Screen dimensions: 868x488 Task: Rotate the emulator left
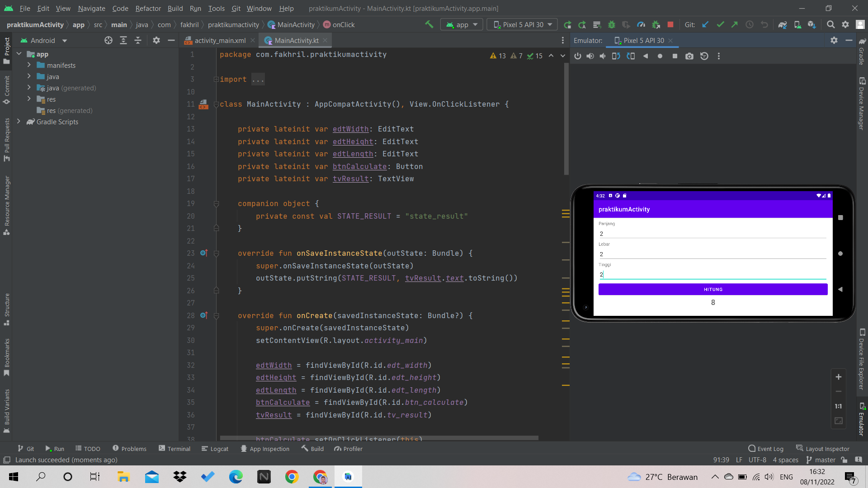616,56
